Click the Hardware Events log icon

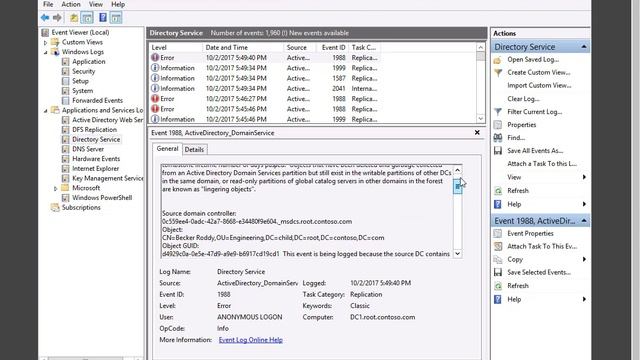point(65,159)
